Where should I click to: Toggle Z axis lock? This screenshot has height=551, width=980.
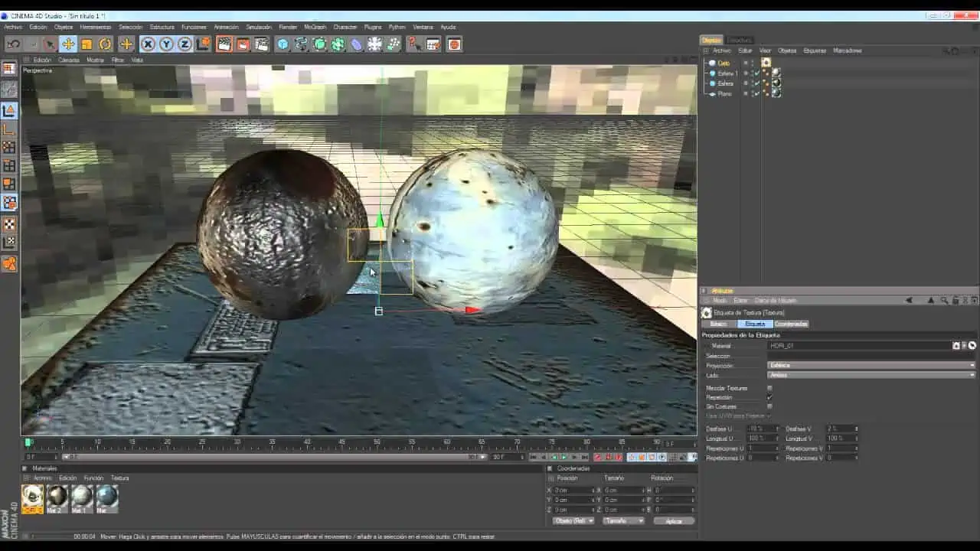point(185,44)
